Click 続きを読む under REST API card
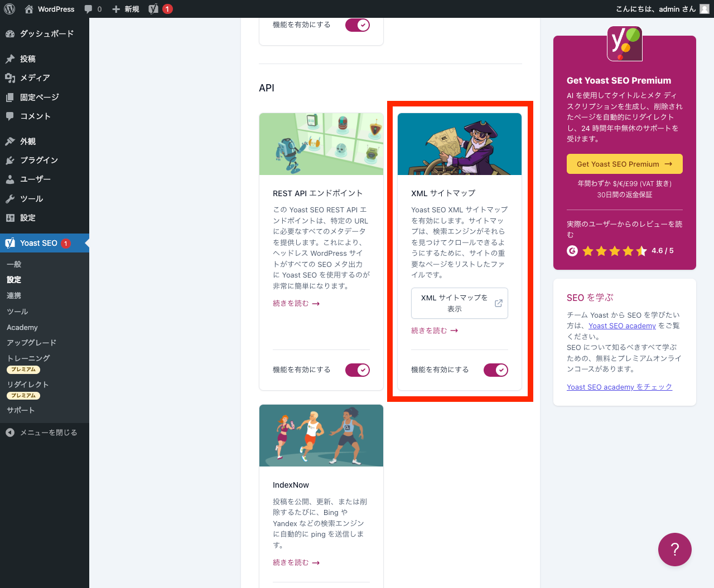The height and width of the screenshot is (588, 714). pyautogui.click(x=296, y=303)
